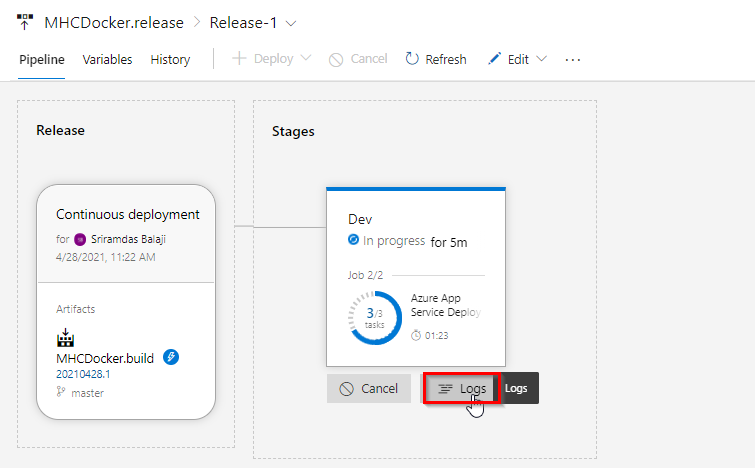Image resolution: width=755 pixels, height=468 pixels.
Task: Expand the Deploy dropdown chevron
Action: 305,58
